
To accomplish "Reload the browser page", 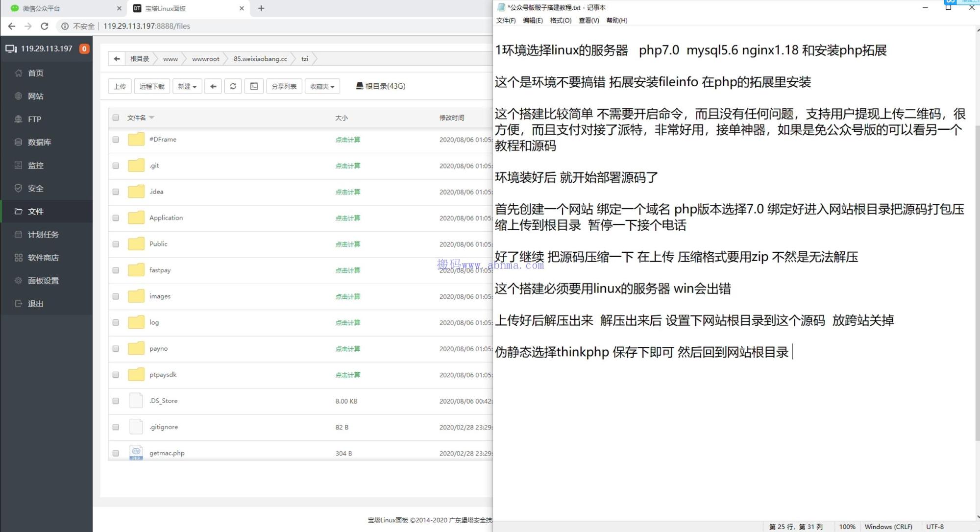I will click(45, 26).
